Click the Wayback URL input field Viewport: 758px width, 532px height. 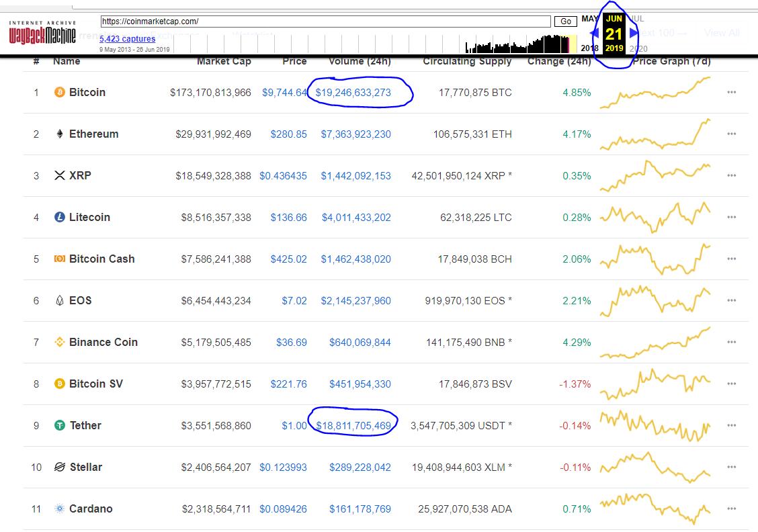coord(325,21)
